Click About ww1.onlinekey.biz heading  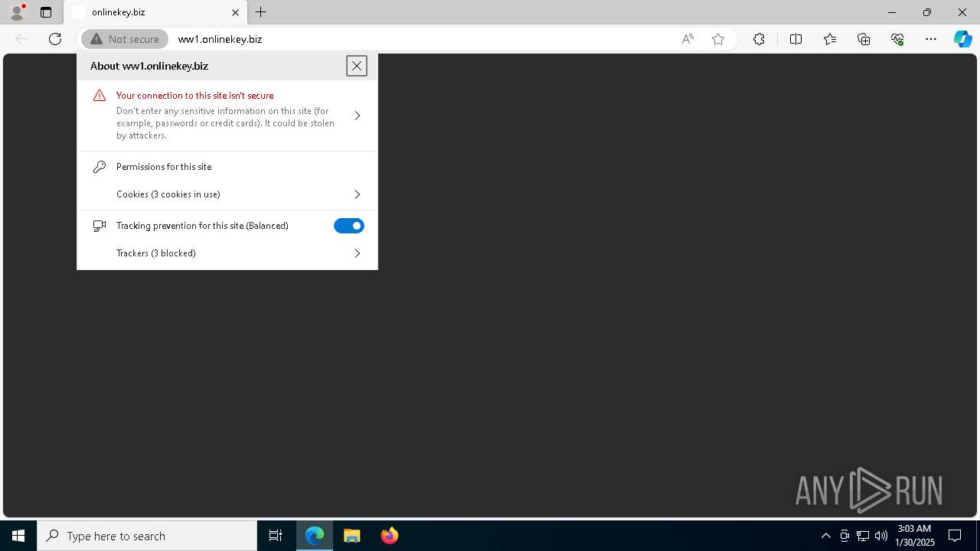149,66
